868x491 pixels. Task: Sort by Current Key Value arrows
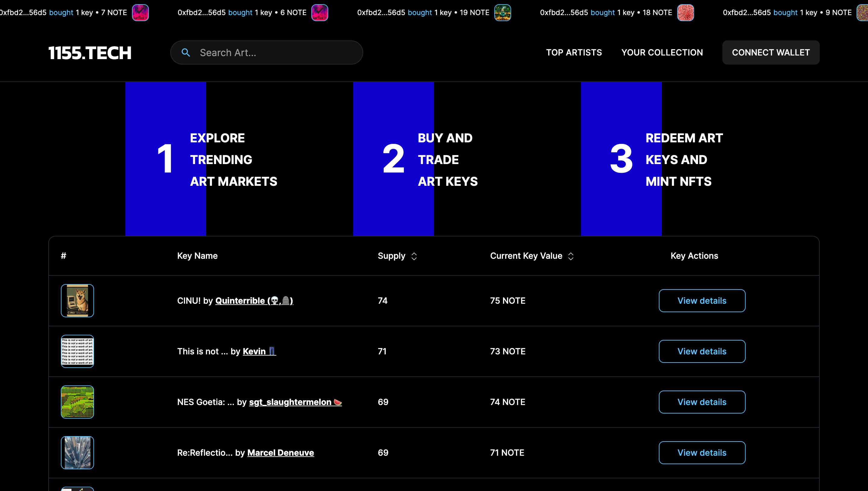tap(571, 256)
